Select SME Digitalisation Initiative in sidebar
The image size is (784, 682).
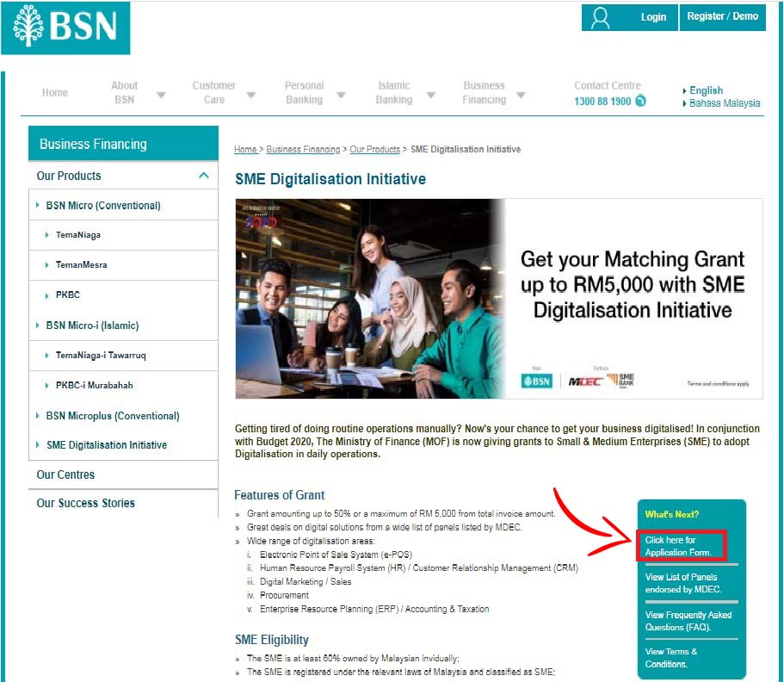[x=107, y=445]
